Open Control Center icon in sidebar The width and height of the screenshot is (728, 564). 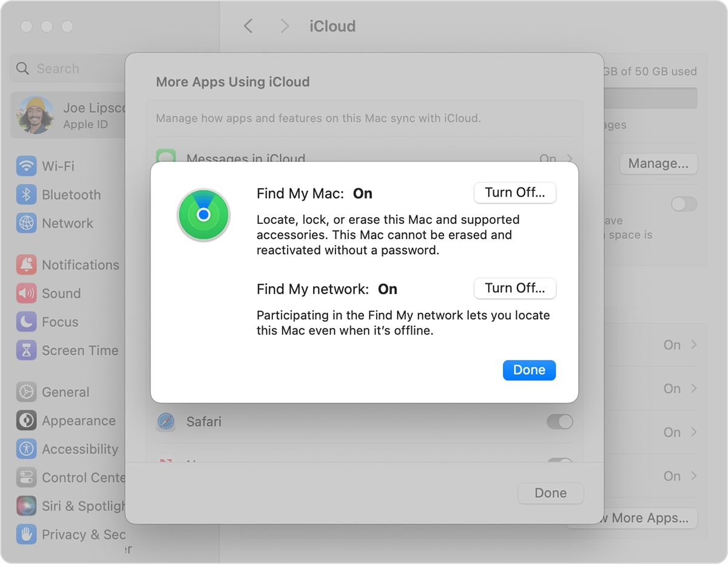pos(26,477)
